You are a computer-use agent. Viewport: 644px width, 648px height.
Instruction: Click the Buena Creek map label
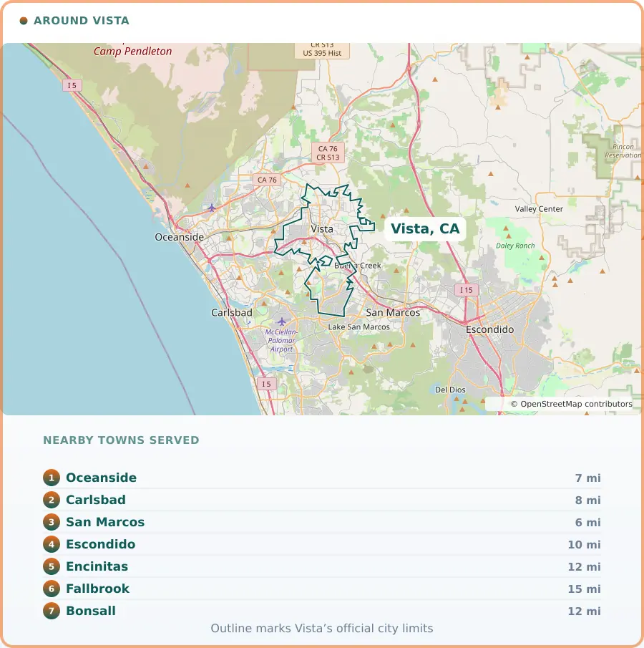coord(357,266)
